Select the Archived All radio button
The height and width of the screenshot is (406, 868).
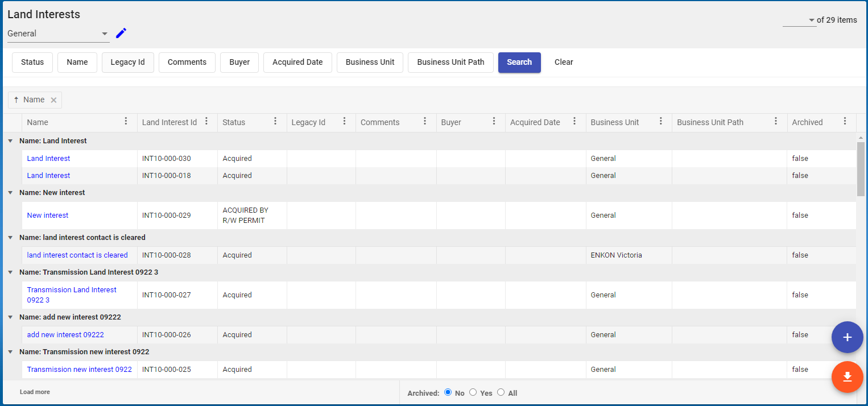tap(501, 392)
